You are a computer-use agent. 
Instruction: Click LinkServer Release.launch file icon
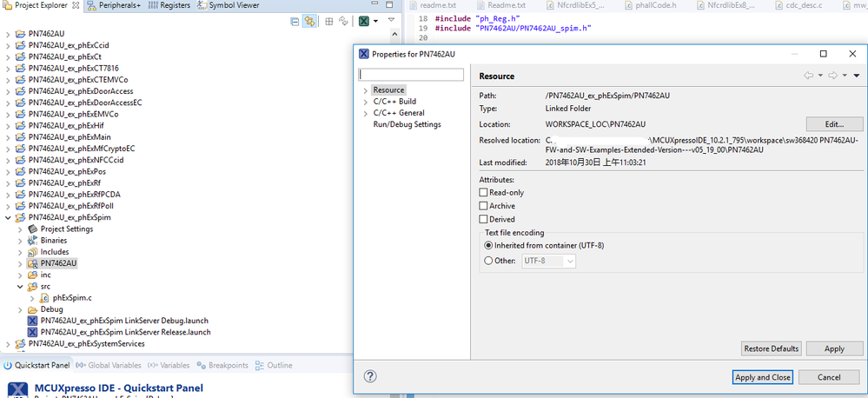[32, 332]
